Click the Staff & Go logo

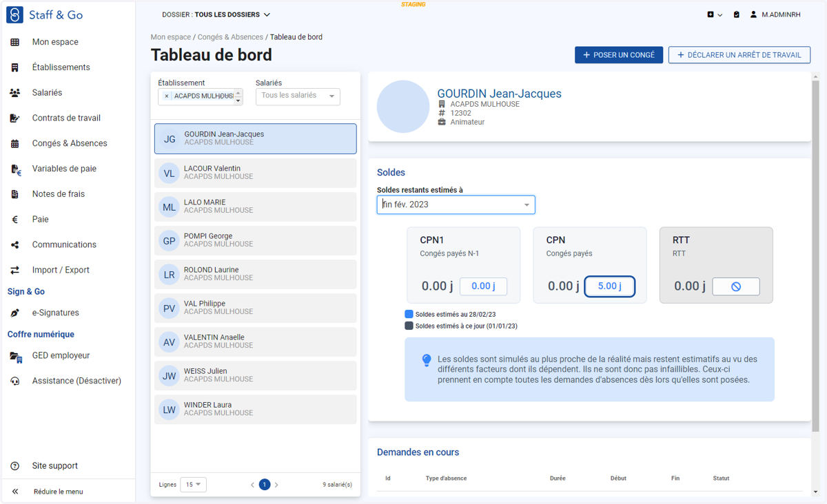14,14
